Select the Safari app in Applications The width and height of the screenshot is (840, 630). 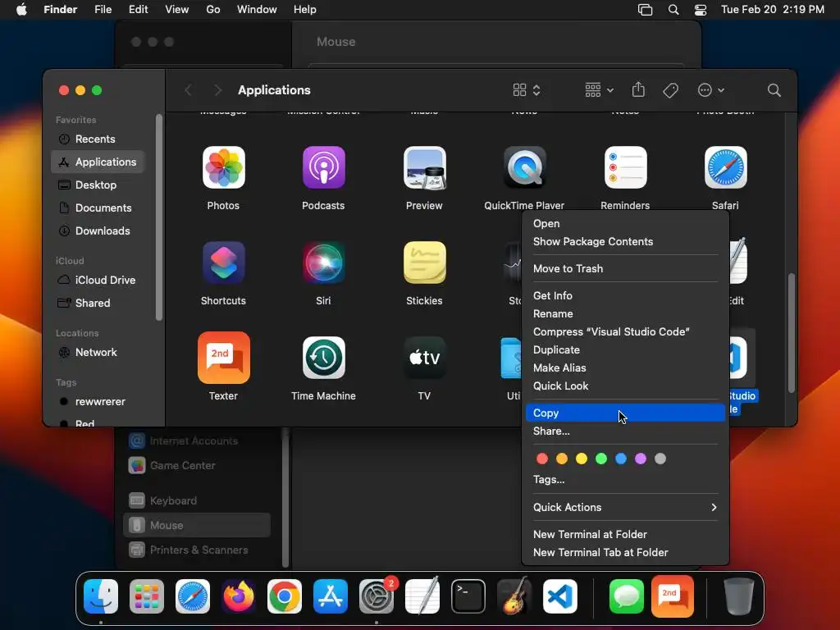[x=725, y=167]
